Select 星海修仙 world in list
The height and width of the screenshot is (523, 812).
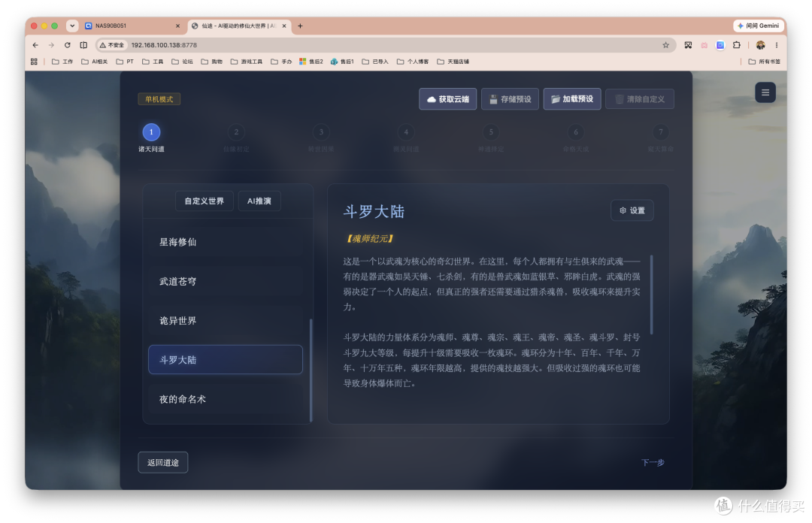coord(226,242)
